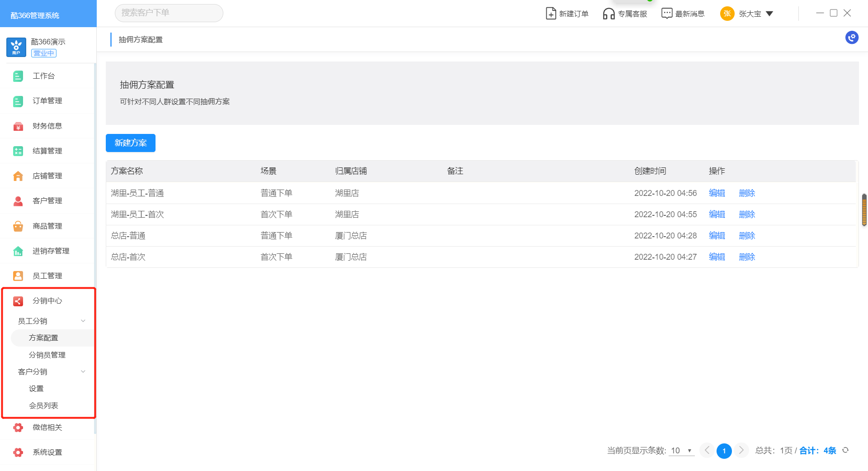Open the Store Management (店铺管理) house icon

pos(18,176)
